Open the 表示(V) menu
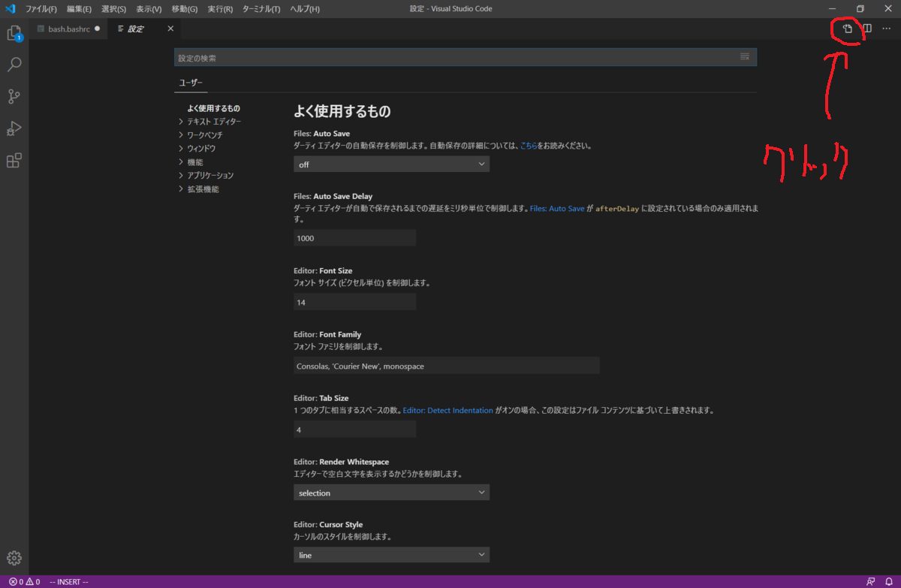Screen dimensions: 901x588 point(149,9)
